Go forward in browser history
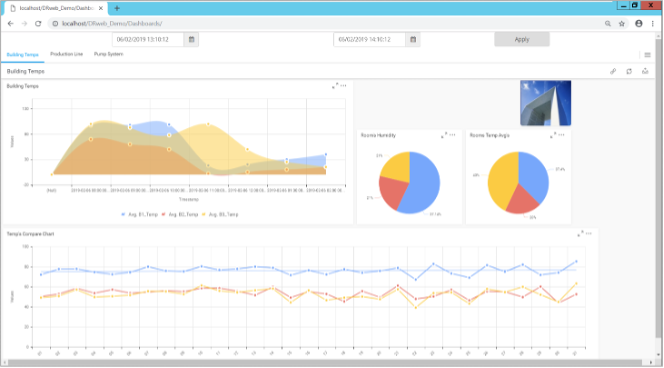The width and height of the screenshot is (664, 368). pos(24,24)
